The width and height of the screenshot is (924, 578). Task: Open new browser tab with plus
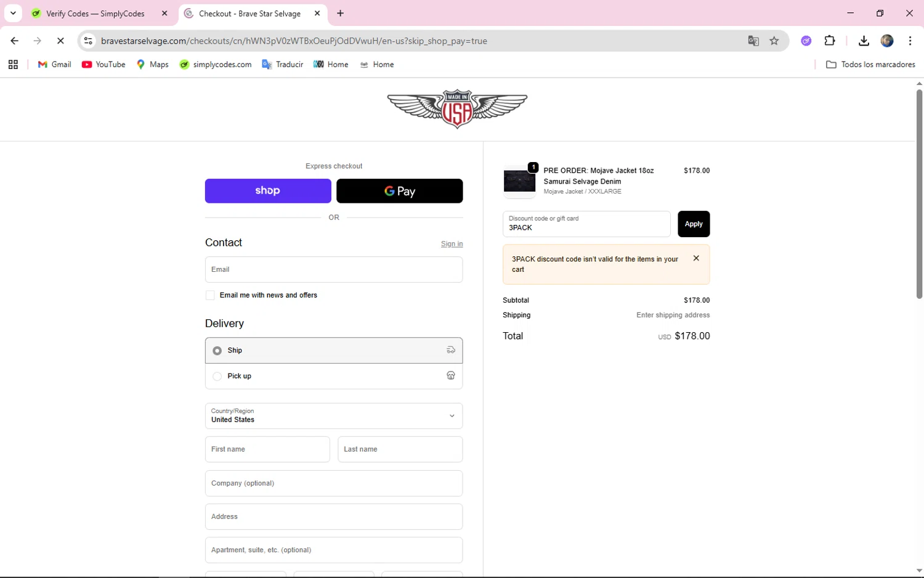point(341,13)
